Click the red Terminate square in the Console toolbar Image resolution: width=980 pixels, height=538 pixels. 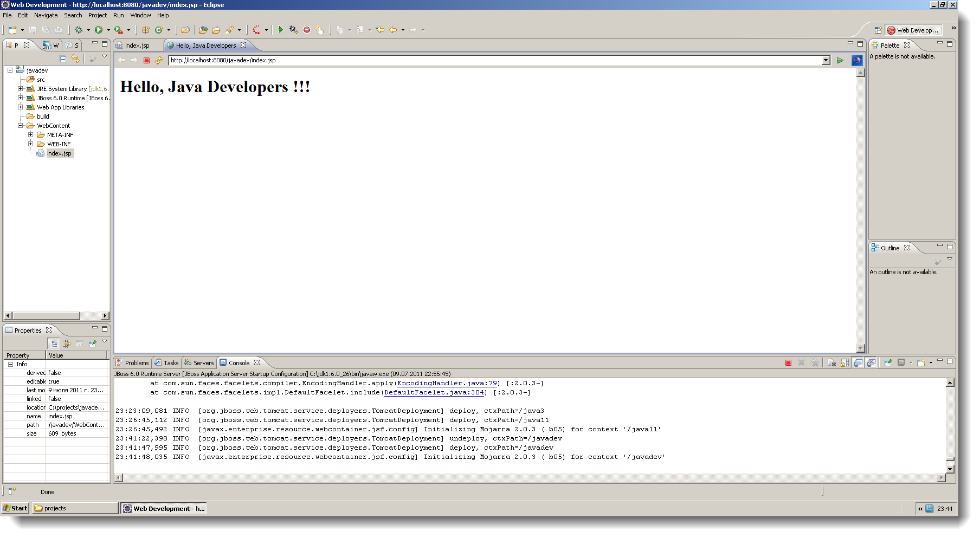(788, 362)
